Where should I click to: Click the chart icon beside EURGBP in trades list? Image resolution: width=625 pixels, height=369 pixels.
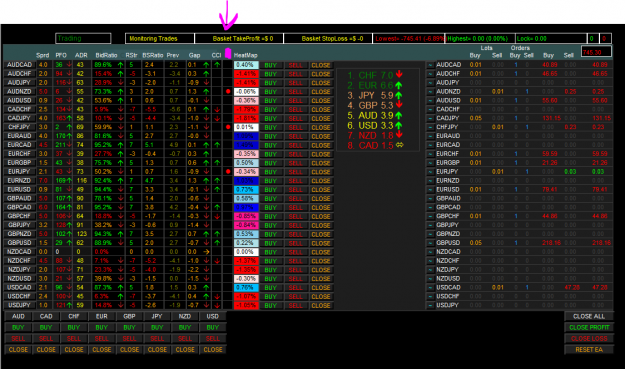[x=430, y=163]
